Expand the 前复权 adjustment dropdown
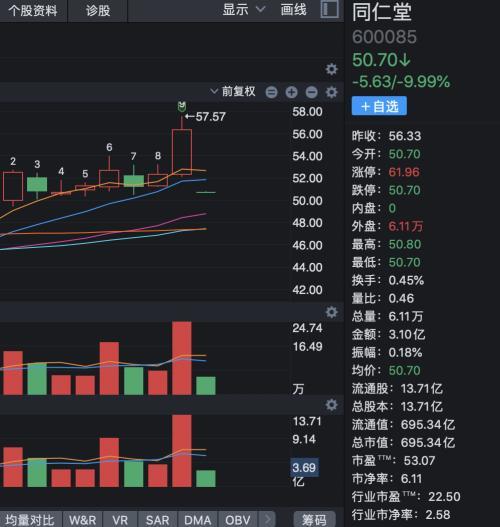 tap(233, 91)
